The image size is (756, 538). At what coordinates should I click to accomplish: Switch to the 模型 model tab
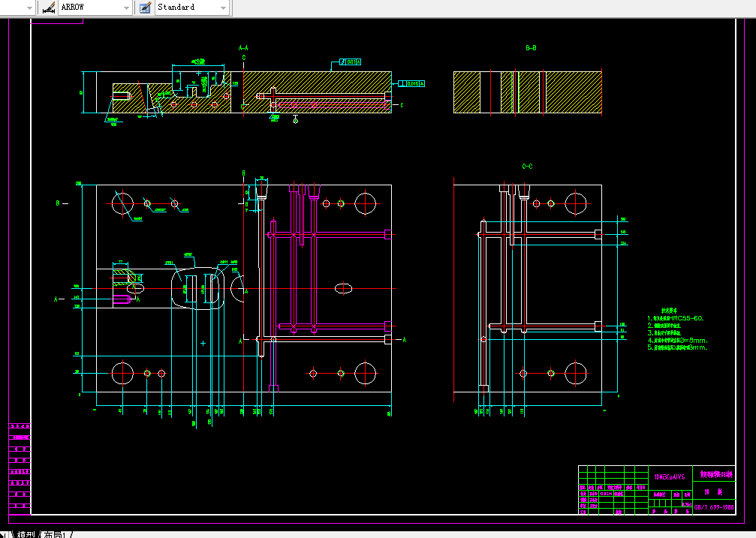(x=26, y=535)
